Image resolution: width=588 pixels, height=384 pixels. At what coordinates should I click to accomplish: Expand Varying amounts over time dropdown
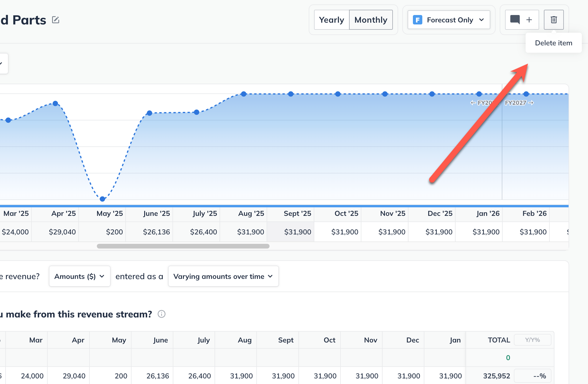(x=223, y=276)
